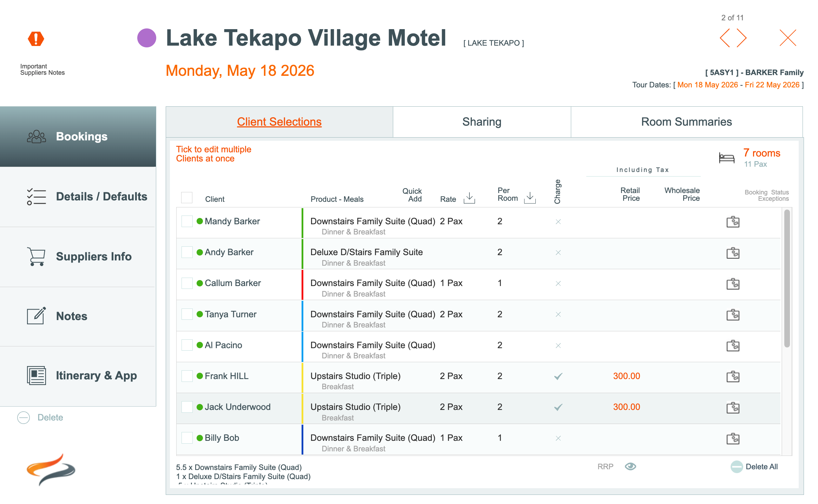Click the purple color circle beside motel name

146,38
